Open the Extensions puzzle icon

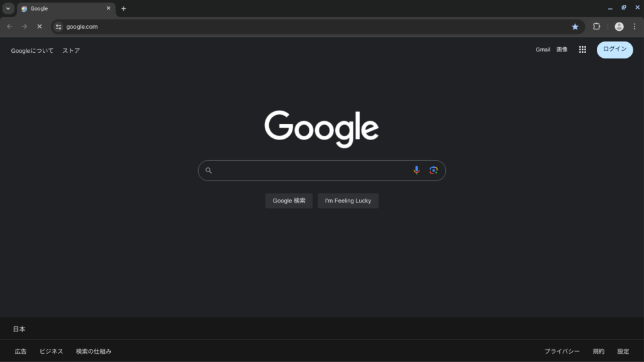(596, 26)
